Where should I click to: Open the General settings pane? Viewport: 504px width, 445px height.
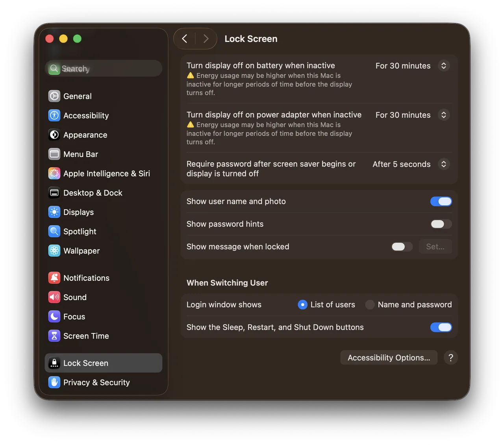tap(104, 96)
